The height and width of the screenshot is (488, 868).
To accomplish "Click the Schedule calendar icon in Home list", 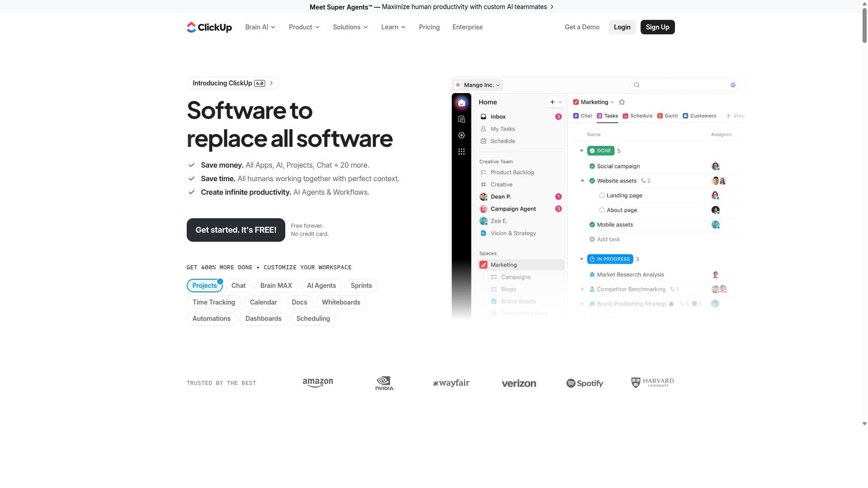I will click(483, 141).
